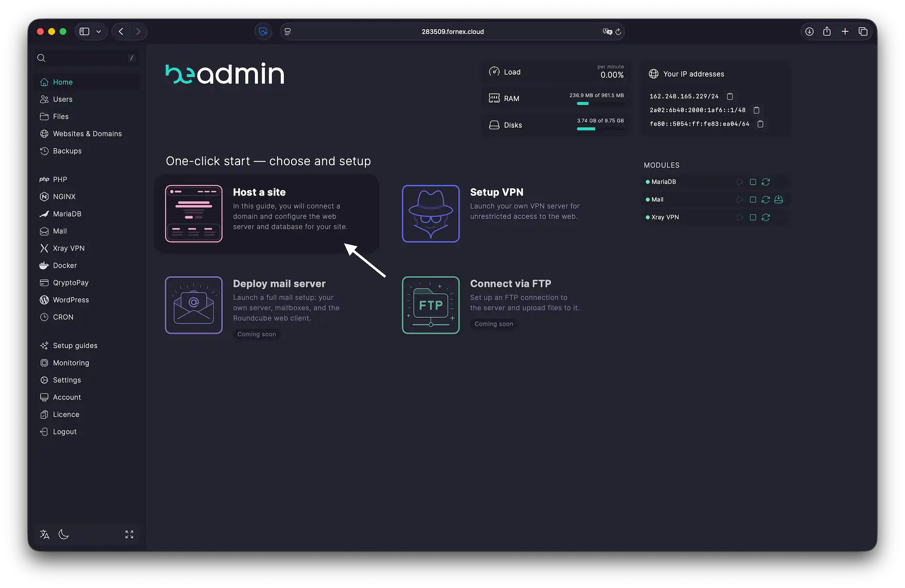905x588 pixels.
Task: Copy the IPv4 address 162.248.165.229/24
Action: pyautogui.click(x=730, y=96)
